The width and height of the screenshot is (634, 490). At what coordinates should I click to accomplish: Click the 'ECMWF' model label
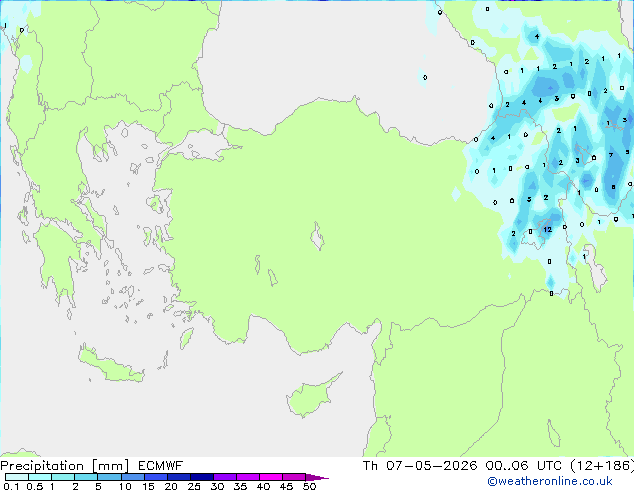point(161,466)
